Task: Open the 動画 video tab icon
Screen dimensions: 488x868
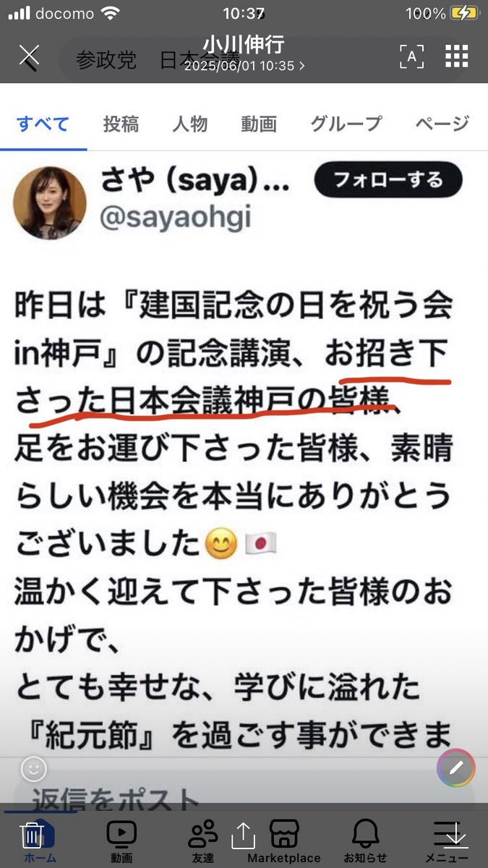Action: pyautogui.click(x=121, y=842)
